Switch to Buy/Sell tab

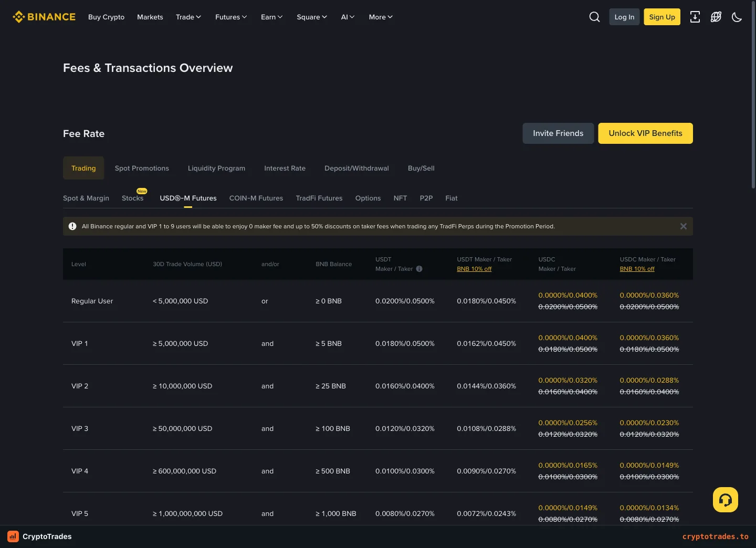pos(421,168)
